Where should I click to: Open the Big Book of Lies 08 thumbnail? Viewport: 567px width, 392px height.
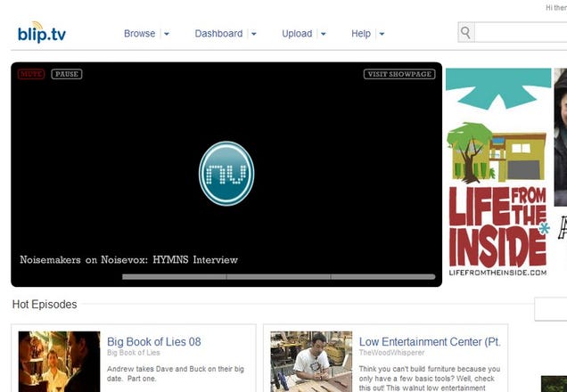coord(60,362)
